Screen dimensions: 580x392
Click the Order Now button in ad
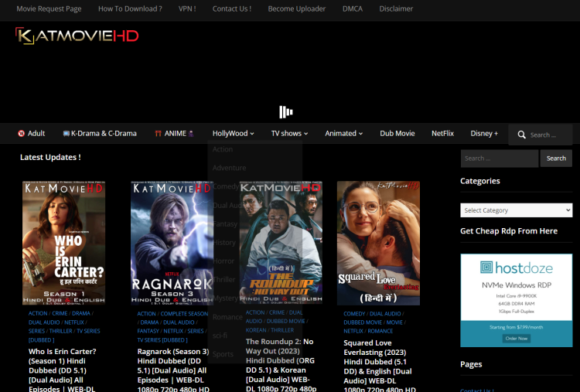click(x=516, y=338)
